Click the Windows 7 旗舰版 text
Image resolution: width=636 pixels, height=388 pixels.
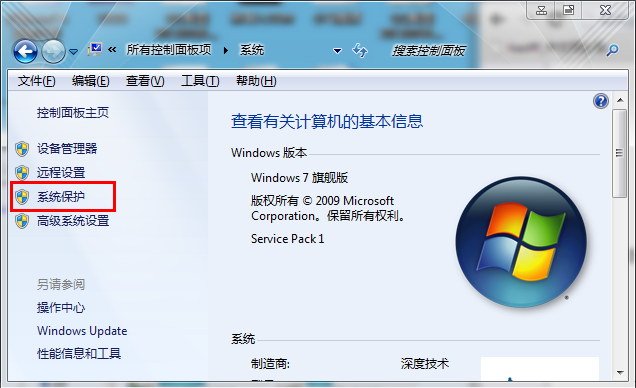click(x=299, y=178)
